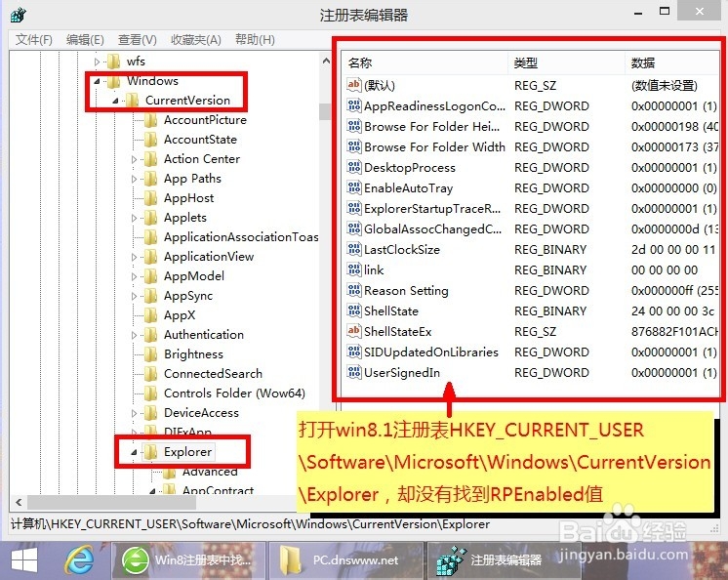The height and width of the screenshot is (580, 728).
Task: Expand the App Paths node
Action: [134, 179]
